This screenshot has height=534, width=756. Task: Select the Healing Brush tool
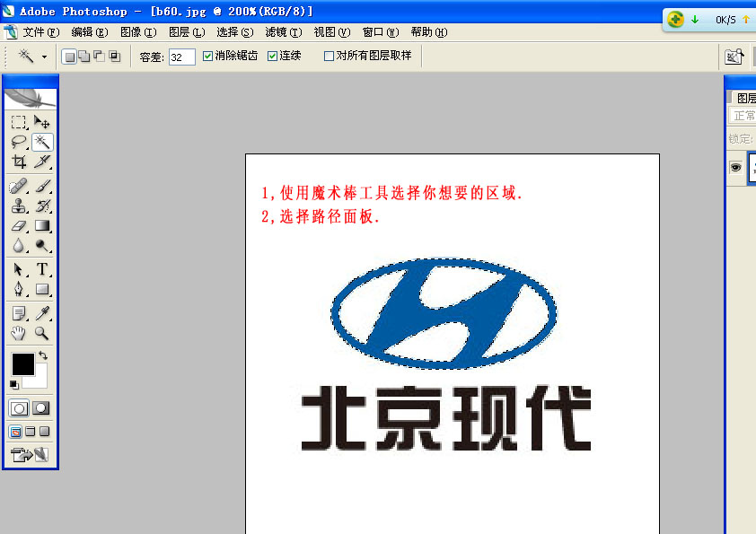point(18,186)
